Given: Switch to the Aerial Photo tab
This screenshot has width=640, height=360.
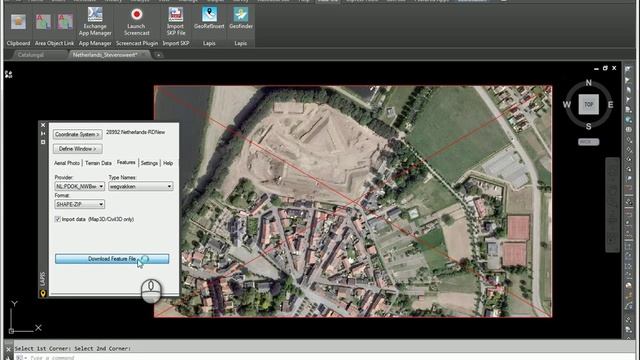Looking at the screenshot, I should (67, 163).
